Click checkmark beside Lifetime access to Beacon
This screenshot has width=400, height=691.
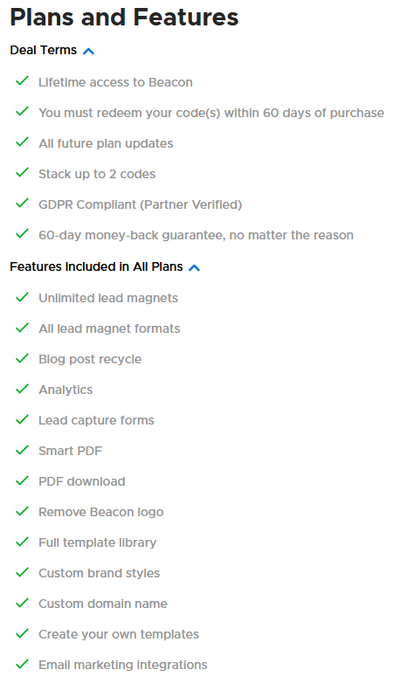coord(22,81)
